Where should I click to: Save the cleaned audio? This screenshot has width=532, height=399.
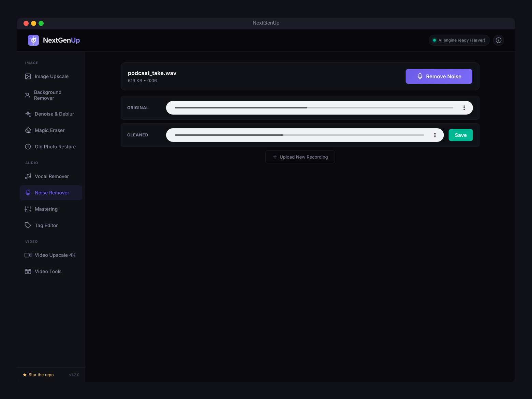coord(461,135)
